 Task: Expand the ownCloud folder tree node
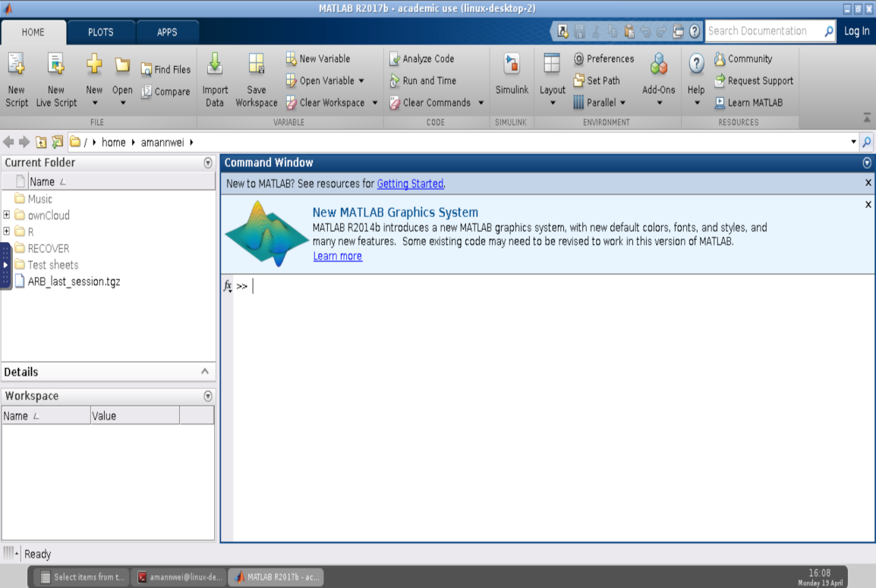pyautogui.click(x=7, y=215)
